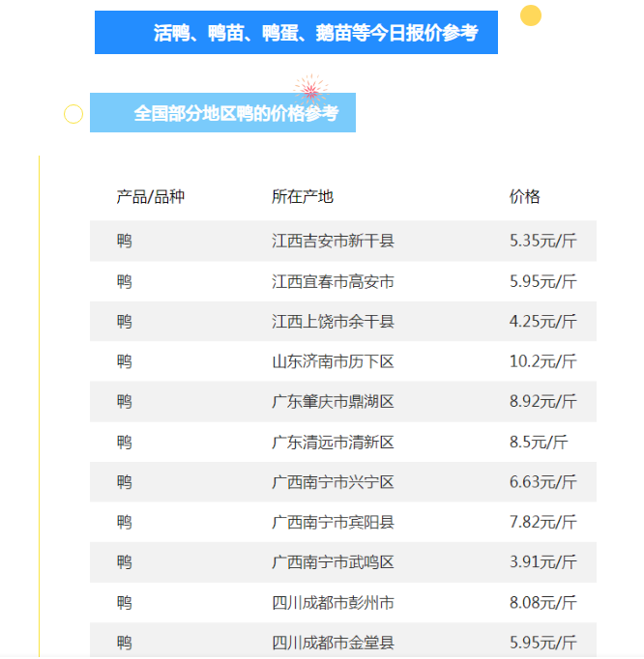644x659 pixels.
Task: Click the 8.5元/斤 price for 清新区
Action: coord(539,443)
